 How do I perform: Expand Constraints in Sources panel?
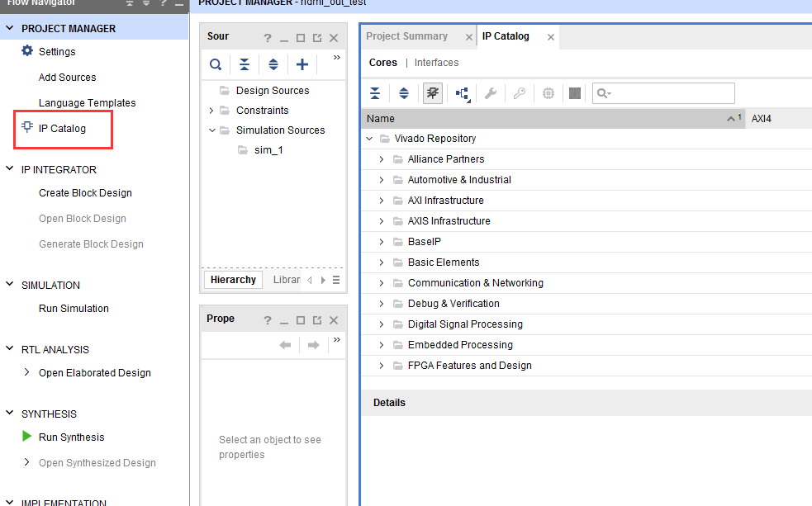(x=211, y=111)
